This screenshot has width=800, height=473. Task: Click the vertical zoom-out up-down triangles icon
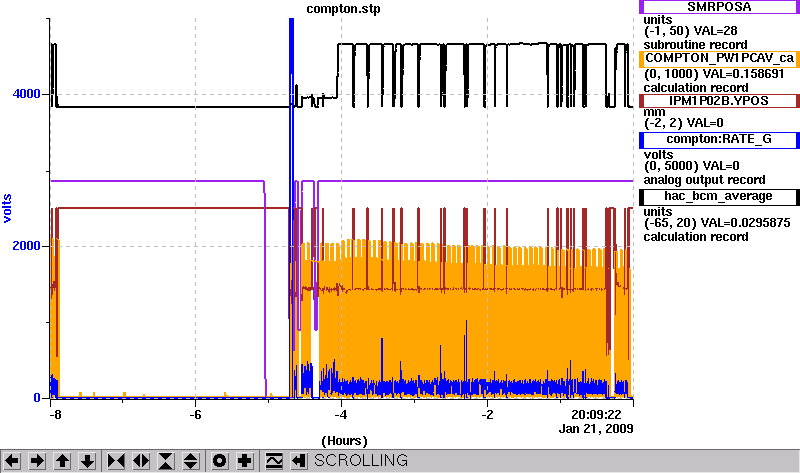[191, 461]
